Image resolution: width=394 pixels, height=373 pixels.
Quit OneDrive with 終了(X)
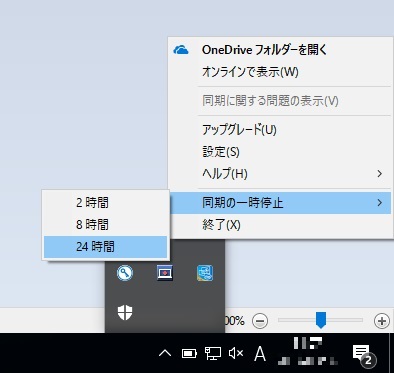pyautogui.click(x=280, y=225)
